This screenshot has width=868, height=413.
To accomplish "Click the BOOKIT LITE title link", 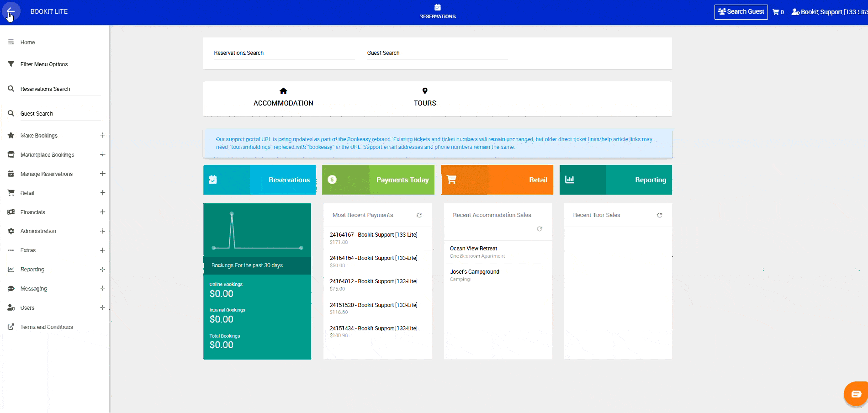I will [49, 11].
